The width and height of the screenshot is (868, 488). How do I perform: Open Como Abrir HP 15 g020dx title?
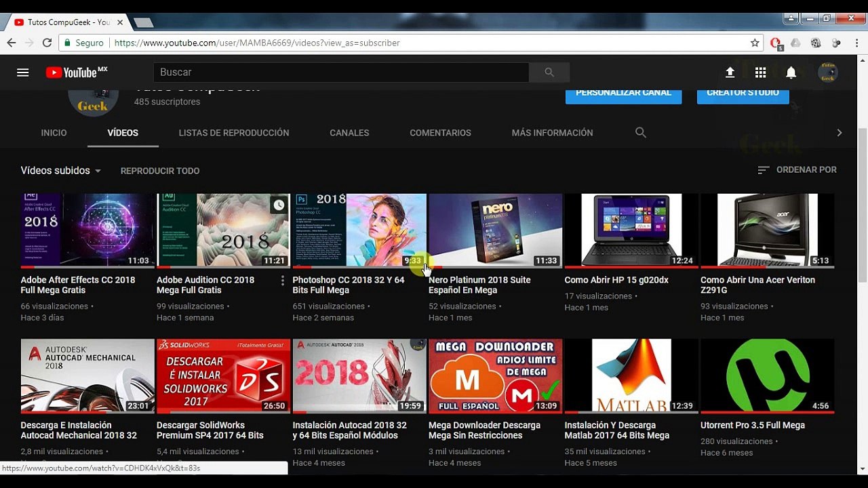pyautogui.click(x=616, y=280)
